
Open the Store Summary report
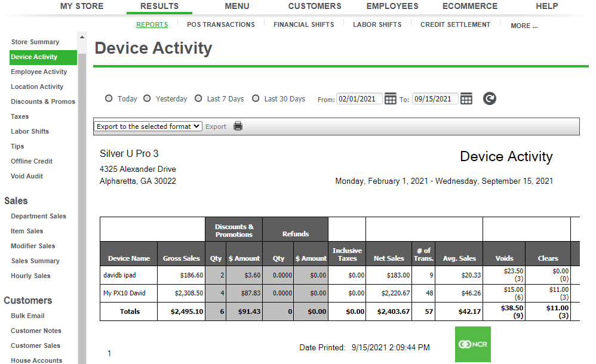click(35, 42)
